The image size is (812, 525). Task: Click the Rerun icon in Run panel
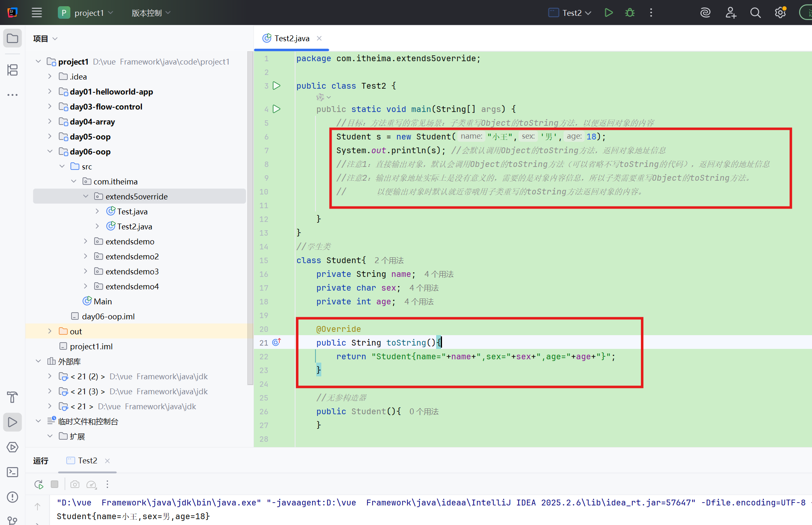39,484
